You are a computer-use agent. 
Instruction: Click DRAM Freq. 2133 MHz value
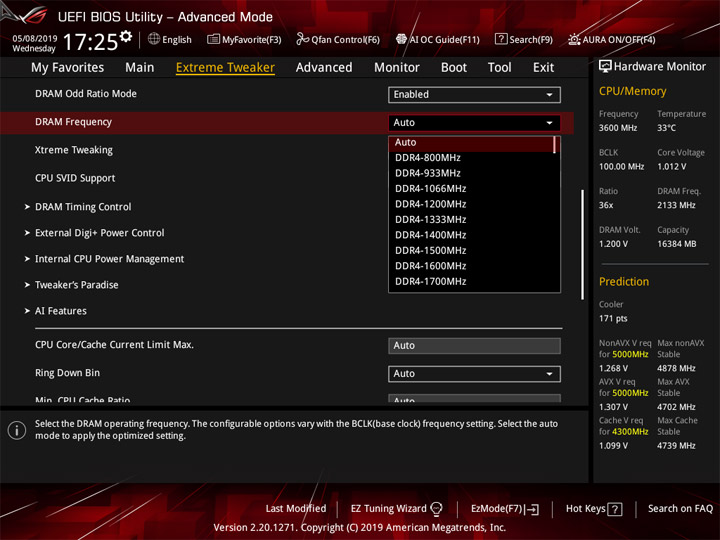click(x=676, y=205)
